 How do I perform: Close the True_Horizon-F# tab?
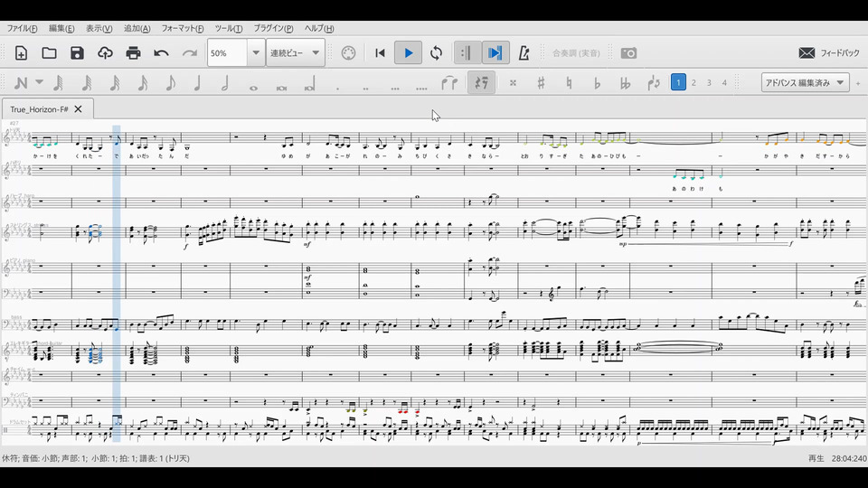pyautogui.click(x=78, y=109)
